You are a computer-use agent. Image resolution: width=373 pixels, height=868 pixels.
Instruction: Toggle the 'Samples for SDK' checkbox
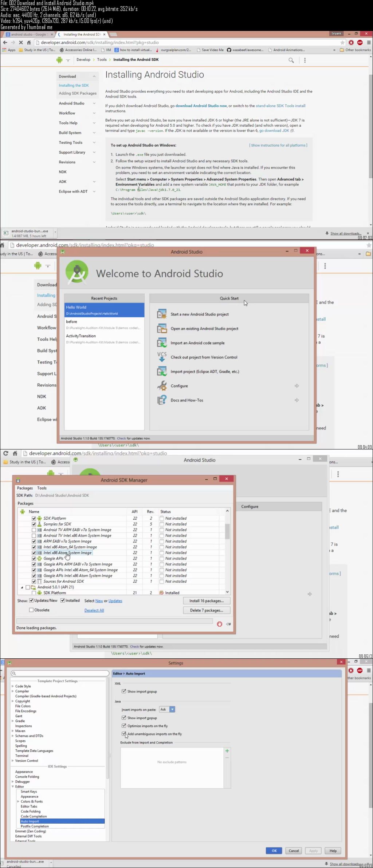pos(34,524)
